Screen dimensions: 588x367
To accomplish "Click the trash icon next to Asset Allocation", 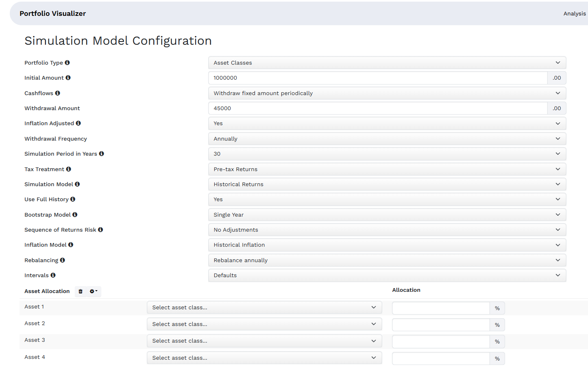I will pyautogui.click(x=81, y=291).
